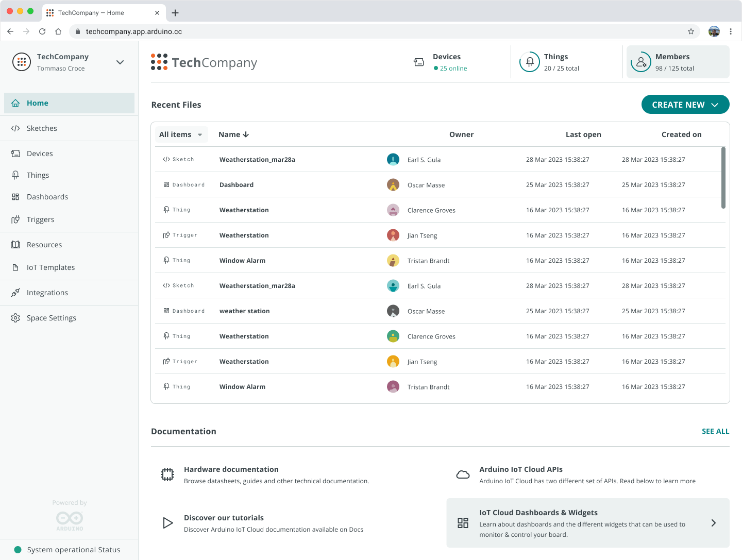Sort files by the Name column
This screenshot has height=560, width=742.
click(233, 134)
